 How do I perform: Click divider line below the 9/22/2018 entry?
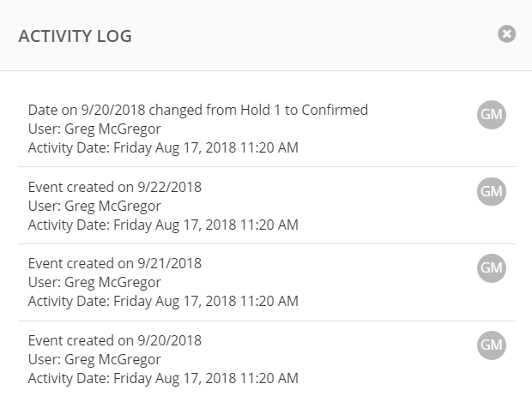click(x=267, y=243)
